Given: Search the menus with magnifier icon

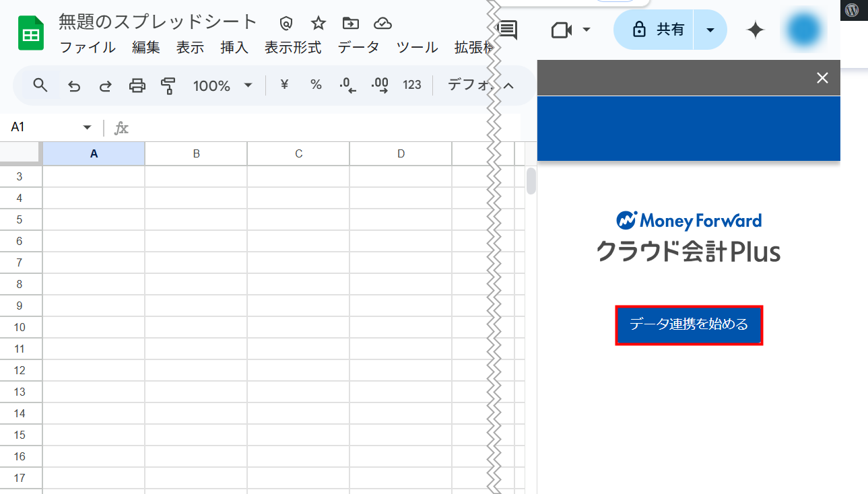Looking at the screenshot, I should pyautogui.click(x=40, y=85).
